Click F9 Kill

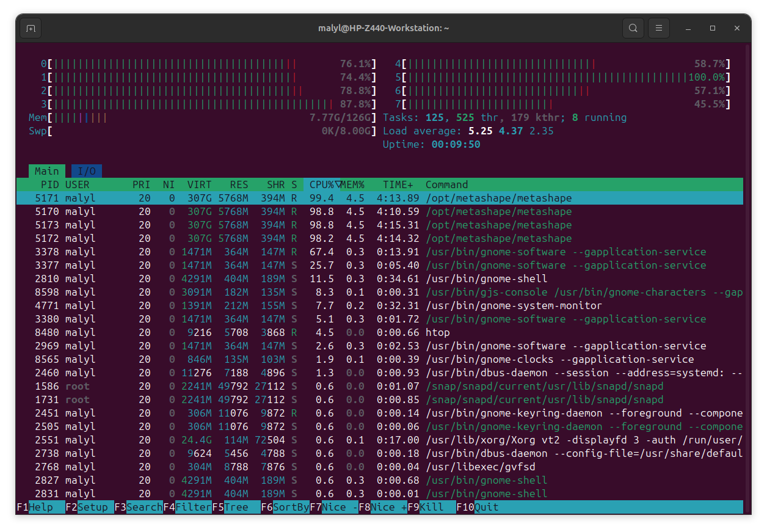(x=432, y=507)
